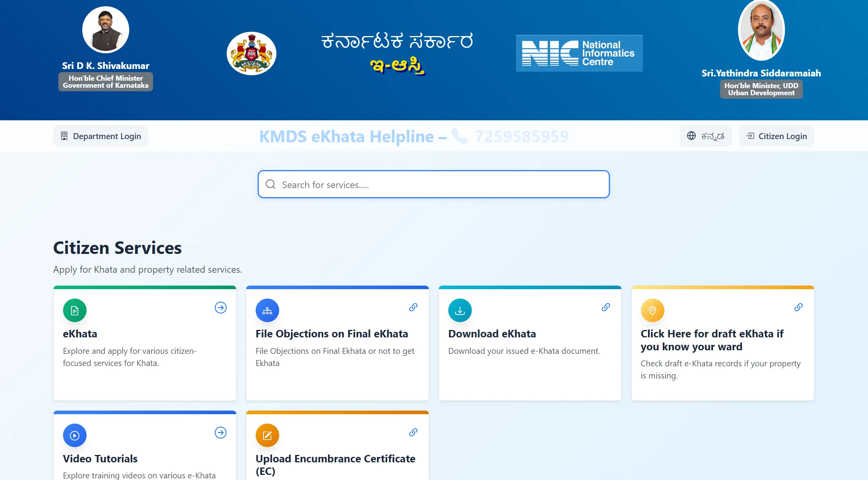The height and width of the screenshot is (480, 868).
Task: Click 'Explore training videos on various e-Khata' text
Action: point(139,475)
